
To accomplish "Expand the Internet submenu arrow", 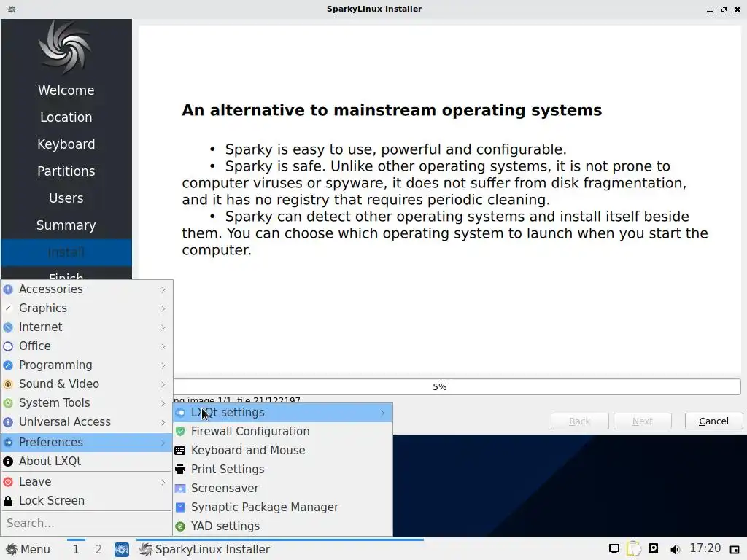I will coord(163,327).
